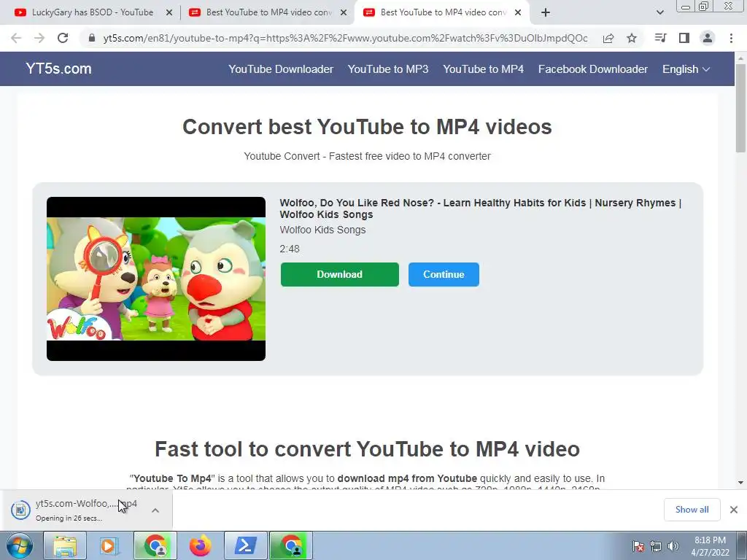This screenshot has height=560, width=747.
Task: Open Firefox from the taskbar
Action: point(200,545)
